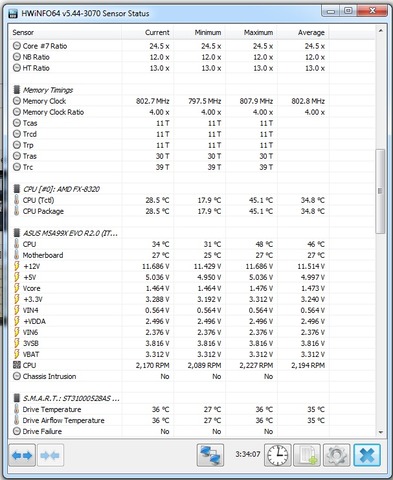Select the NB Ratio row

[192, 57]
